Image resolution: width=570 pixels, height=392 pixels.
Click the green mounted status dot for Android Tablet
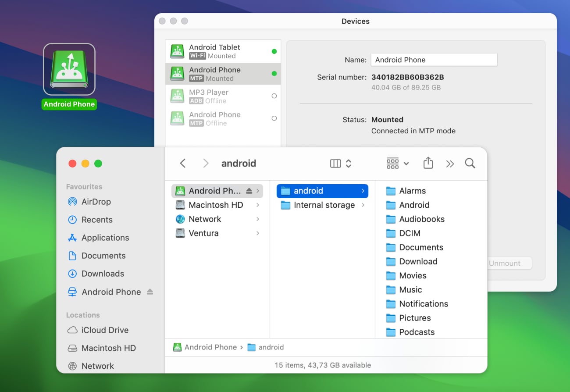click(x=274, y=51)
